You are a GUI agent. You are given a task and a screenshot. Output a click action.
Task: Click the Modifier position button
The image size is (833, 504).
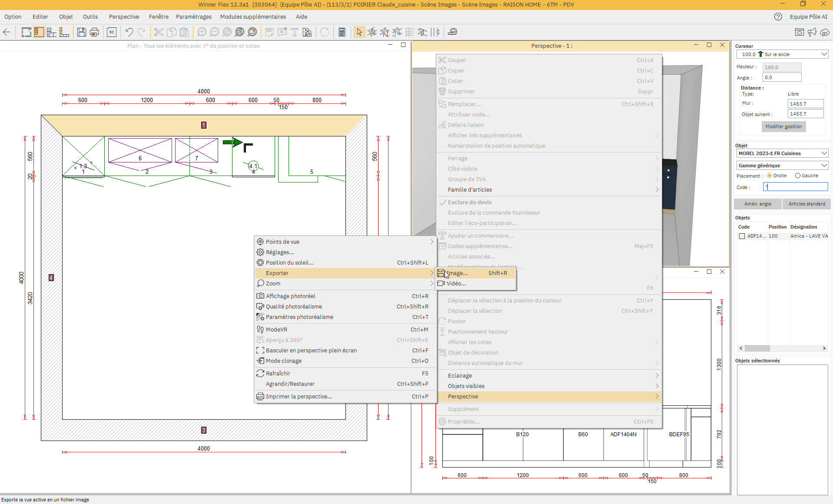point(783,126)
